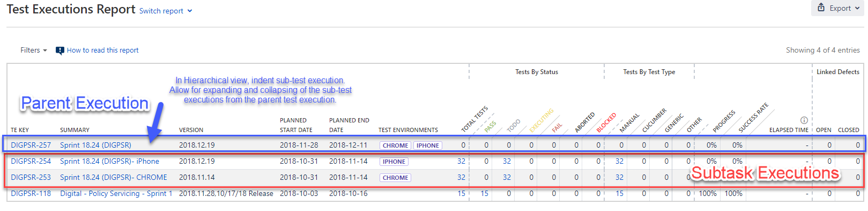Click total tests count 15 for DIGPSR-118
Image resolution: width=868 pixels, height=211 pixels.
[461, 193]
